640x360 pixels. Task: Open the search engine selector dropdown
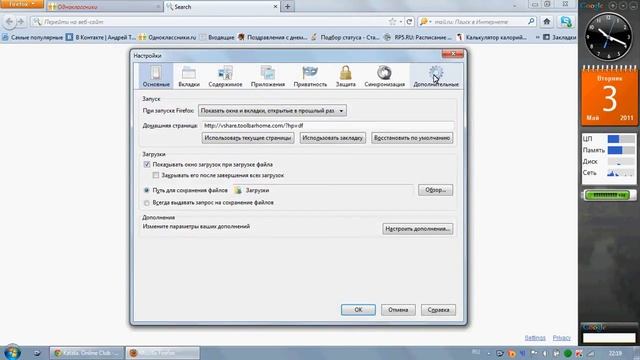point(425,22)
